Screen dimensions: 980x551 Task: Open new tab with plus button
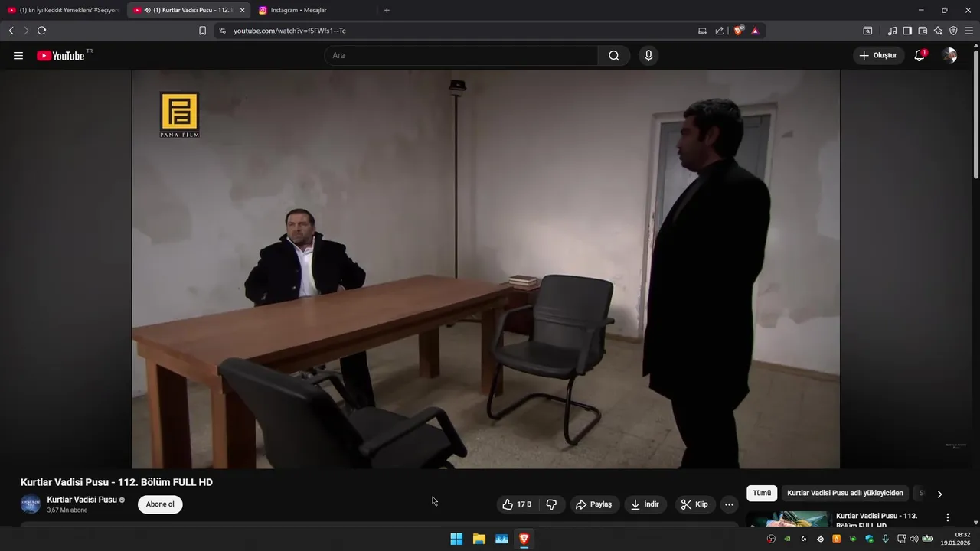pyautogui.click(x=387, y=10)
